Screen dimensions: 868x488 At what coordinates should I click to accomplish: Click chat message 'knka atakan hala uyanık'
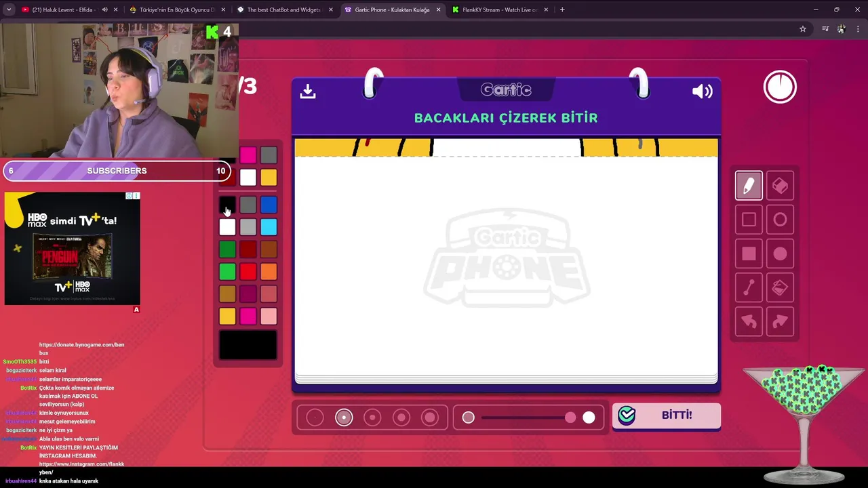68,481
